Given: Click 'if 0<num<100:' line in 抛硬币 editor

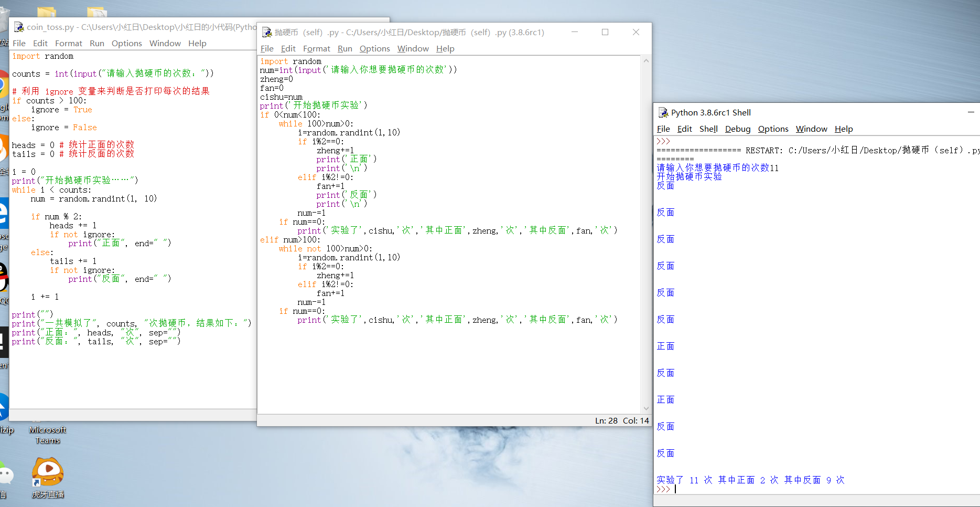Looking at the screenshot, I should [x=290, y=115].
